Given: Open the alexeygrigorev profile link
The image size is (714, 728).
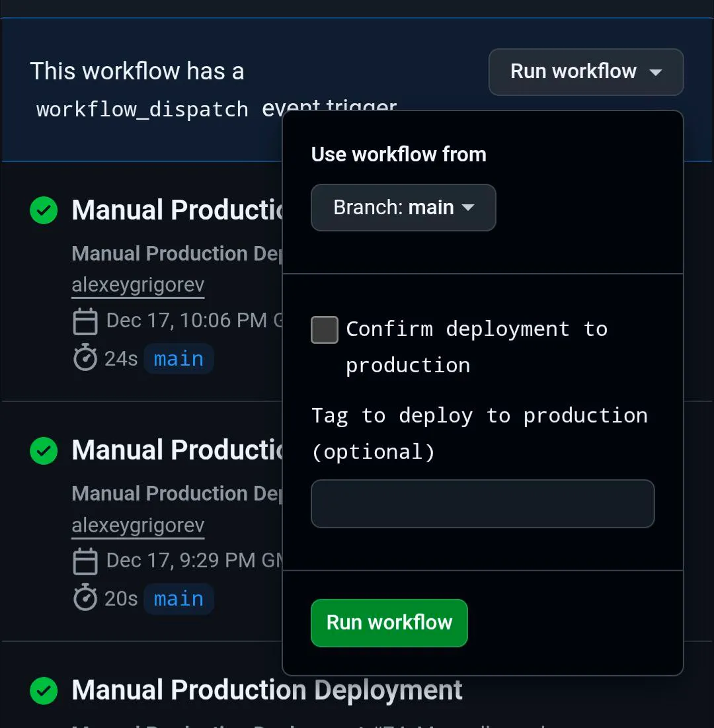Looking at the screenshot, I should click(138, 285).
